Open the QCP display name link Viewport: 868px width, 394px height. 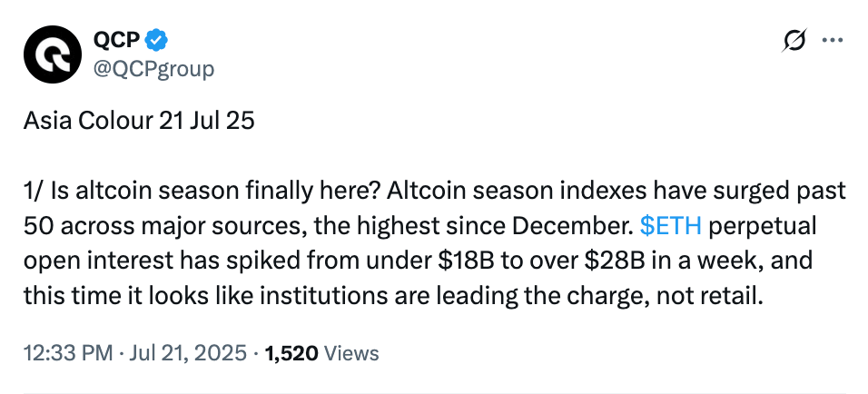114,40
